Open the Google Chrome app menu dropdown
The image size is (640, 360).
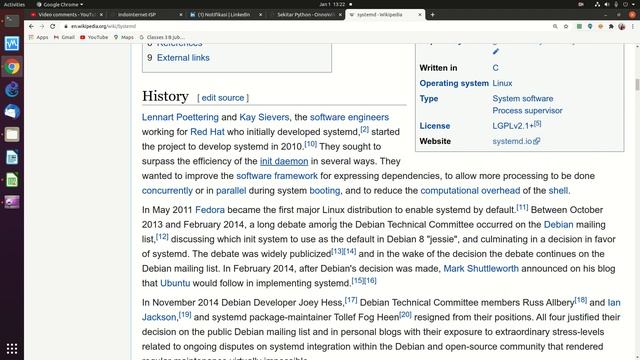[x=60, y=4]
